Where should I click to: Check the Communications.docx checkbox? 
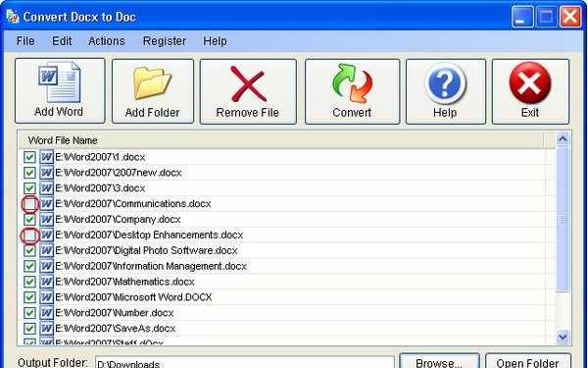coord(29,204)
